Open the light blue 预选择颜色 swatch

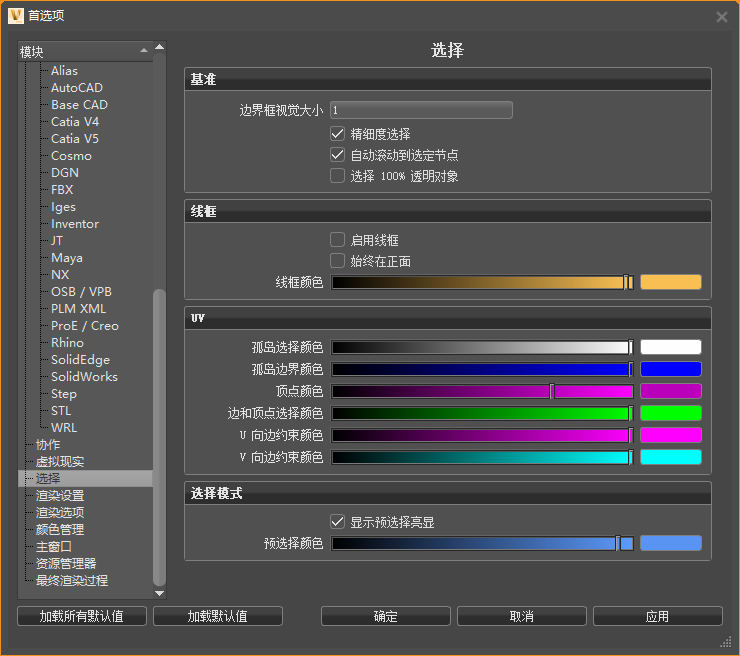click(671, 544)
